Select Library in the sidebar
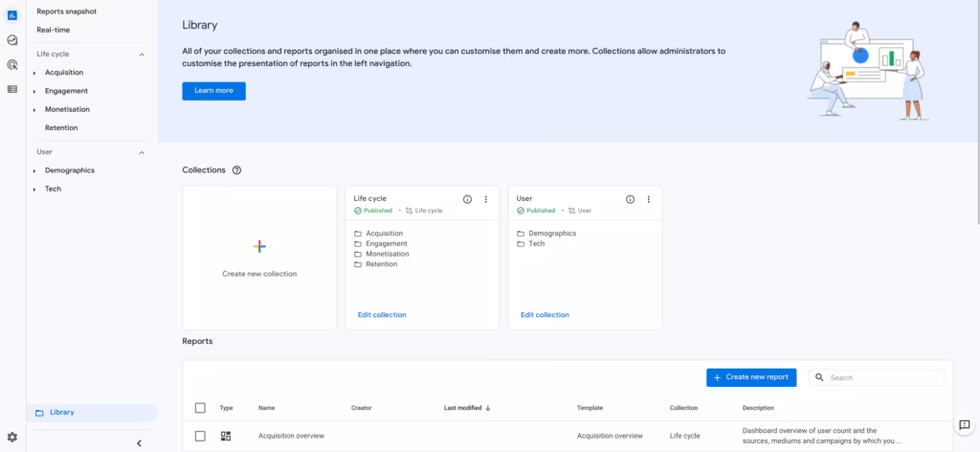Screen dimensions: 980x452 tap(92, 413)
